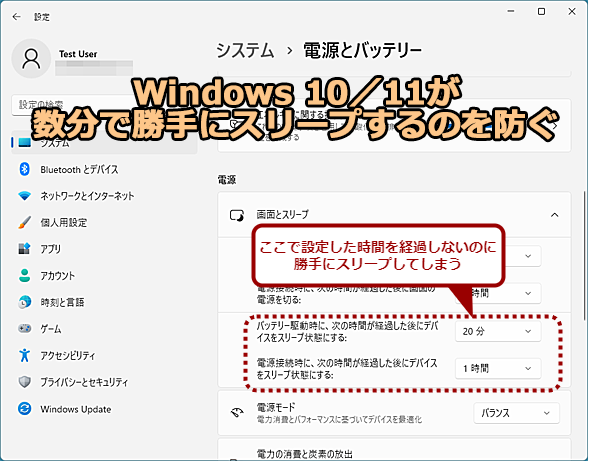Open アクセシビリティ settings
Viewport: 589px width, 462px height.
pyautogui.click(x=104, y=355)
